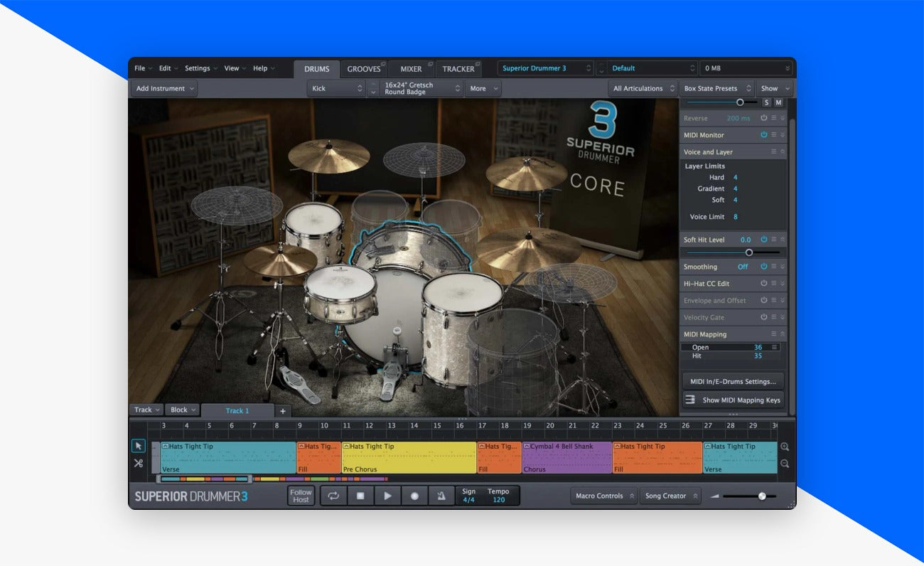Open the MIDI Mapping section menu icon
924x566 pixels.
(774, 334)
